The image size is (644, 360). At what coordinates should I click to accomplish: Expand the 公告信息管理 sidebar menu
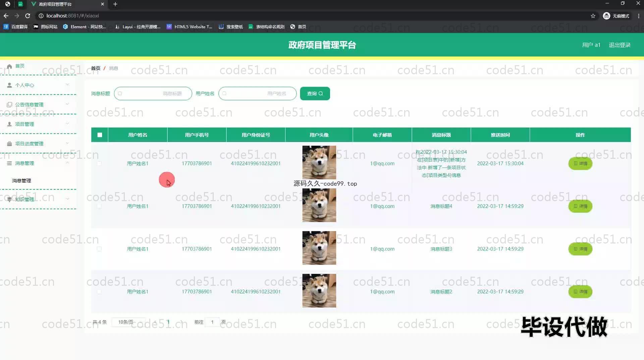click(x=38, y=104)
